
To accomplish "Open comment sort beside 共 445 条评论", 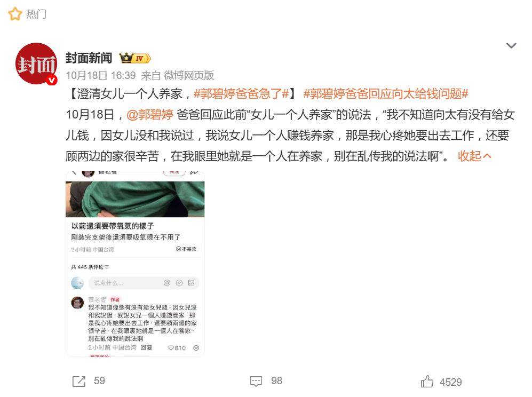I will (107, 267).
